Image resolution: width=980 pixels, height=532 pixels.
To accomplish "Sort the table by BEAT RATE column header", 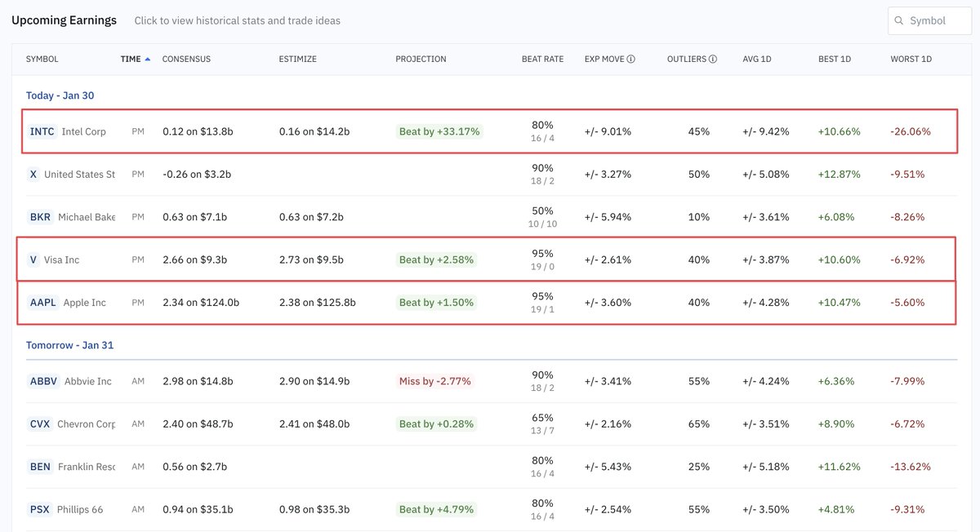I will pyautogui.click(x=541, y=59).
